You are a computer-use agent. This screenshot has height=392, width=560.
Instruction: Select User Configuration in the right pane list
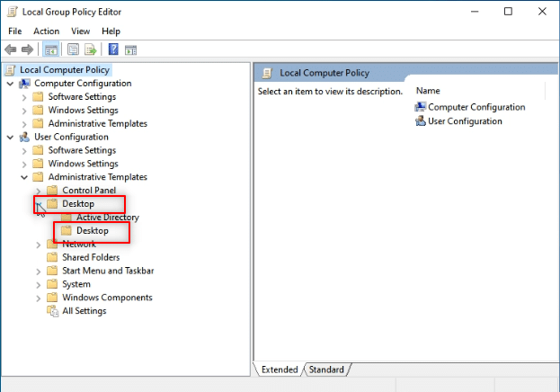pyautogui.click(x=465, y=121)
